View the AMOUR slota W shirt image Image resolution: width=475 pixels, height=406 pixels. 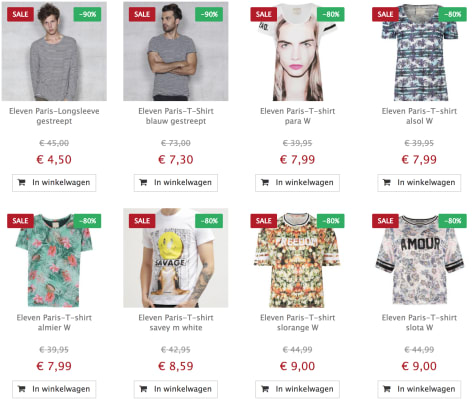419,258
